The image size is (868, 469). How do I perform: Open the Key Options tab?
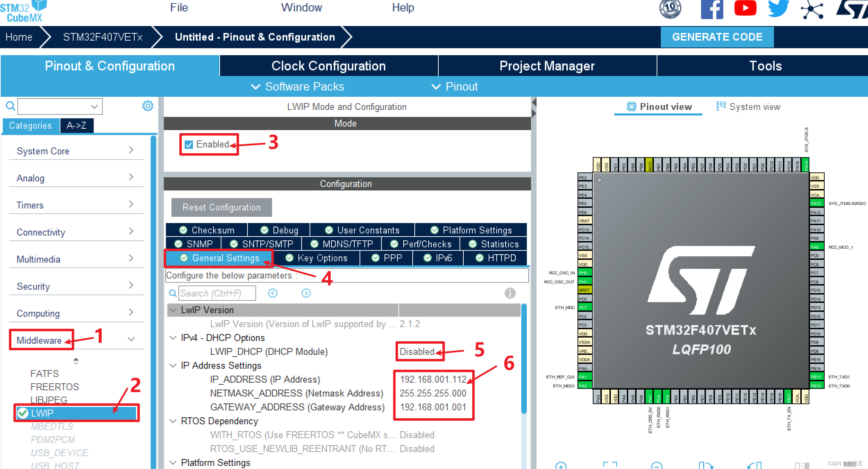tap(316, 258)
